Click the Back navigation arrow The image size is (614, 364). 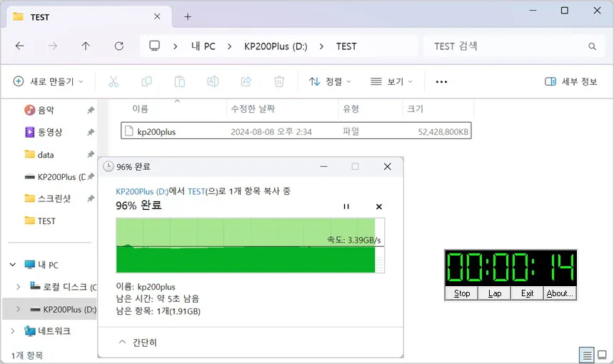[x=20, y=46]
